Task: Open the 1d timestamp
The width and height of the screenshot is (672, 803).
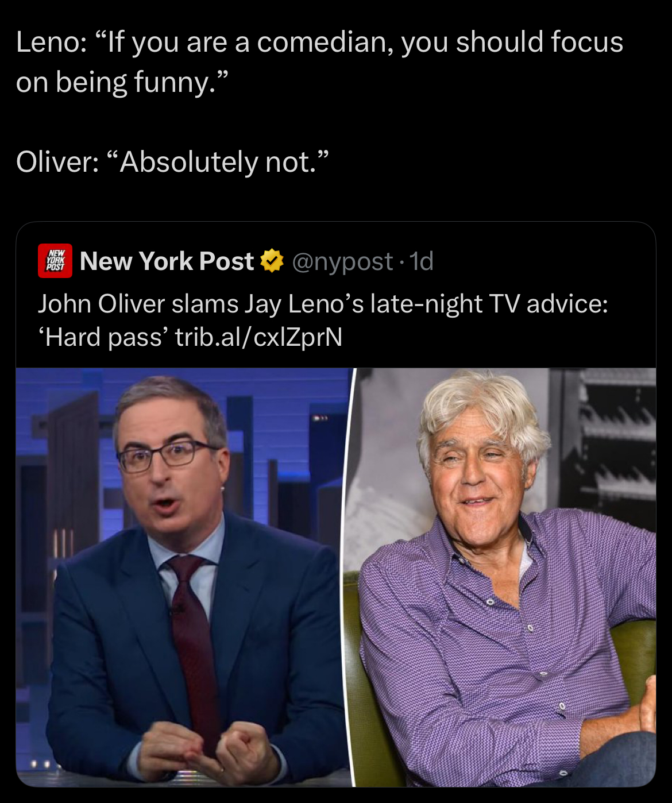Action: [x=422, y=261]
